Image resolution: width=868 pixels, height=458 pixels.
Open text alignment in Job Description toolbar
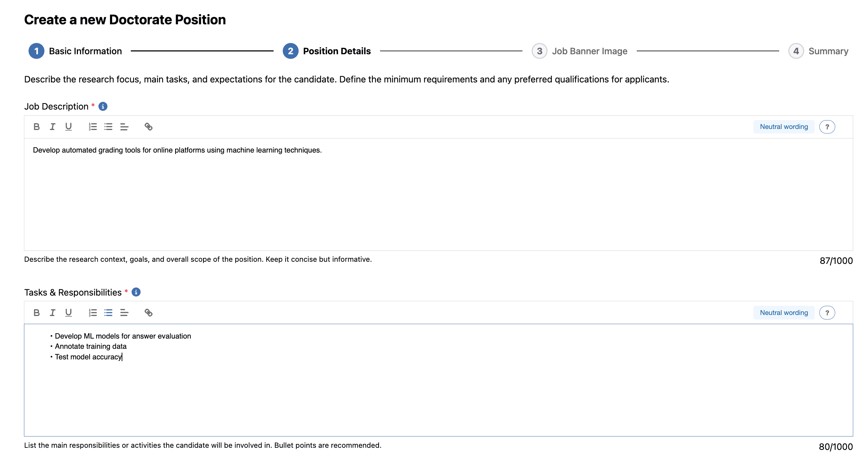tap(124, 127)
